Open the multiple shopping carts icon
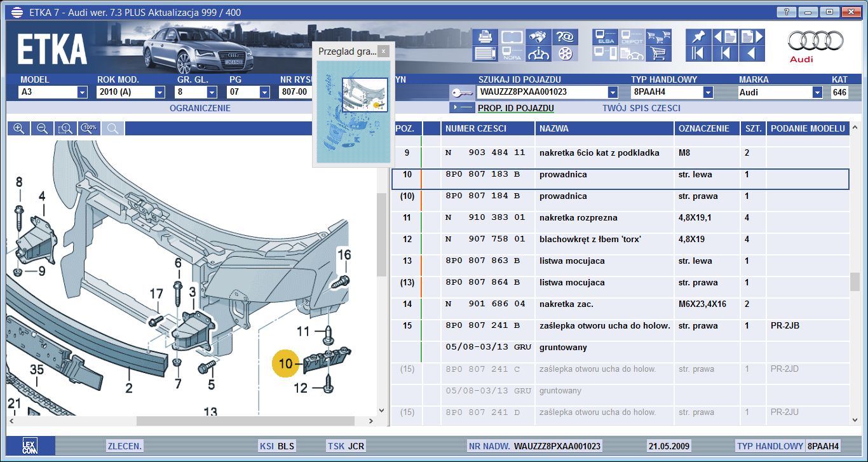Screen dimensions: 868x462 click(x=658, y=37)
